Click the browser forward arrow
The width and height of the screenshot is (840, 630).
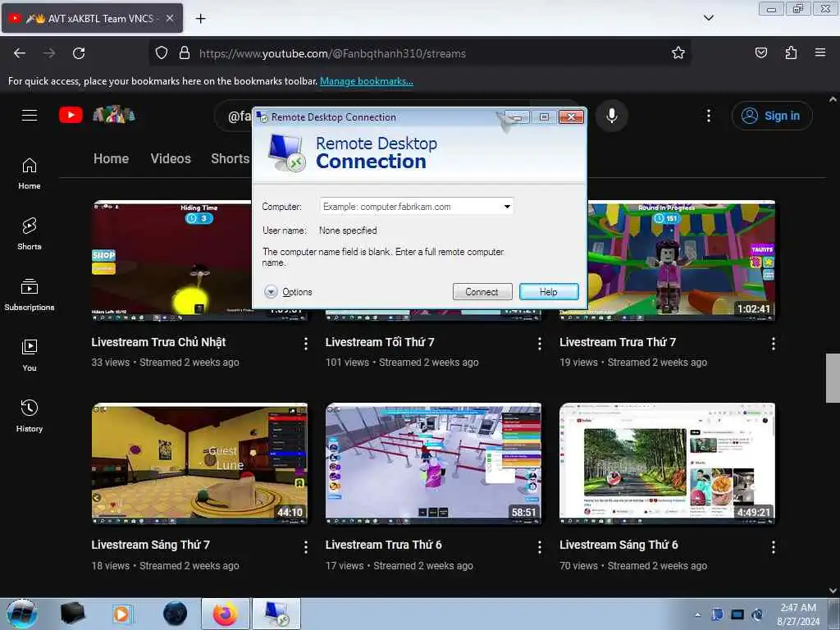(x=49, y=53)
